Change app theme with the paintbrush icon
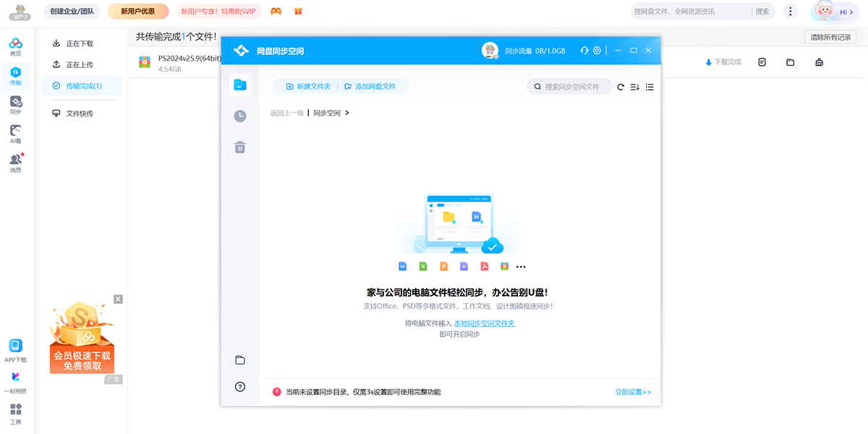The width and height of the screenshot is (868, 434). click(x=818, y=61)
